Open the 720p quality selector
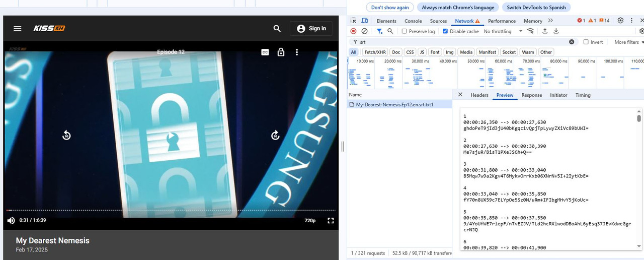Screen dimensions: 644x260 [x=310, y=221]
